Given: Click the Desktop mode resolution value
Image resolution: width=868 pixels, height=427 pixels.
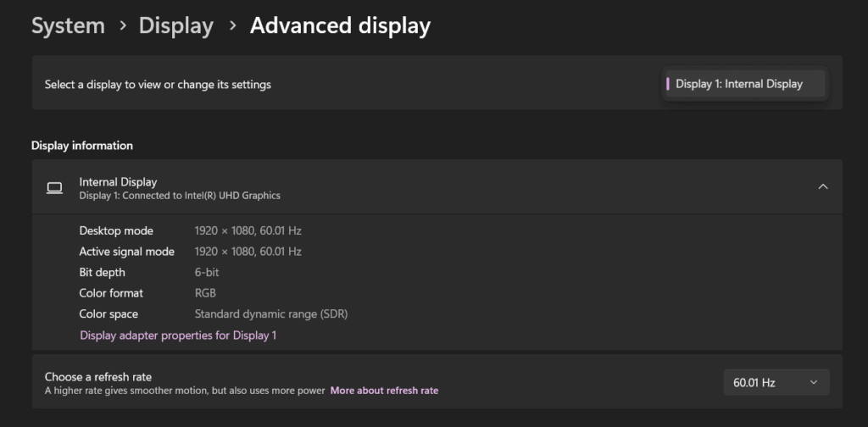Looking at the screenshot, I should click(x=248, y=230).
